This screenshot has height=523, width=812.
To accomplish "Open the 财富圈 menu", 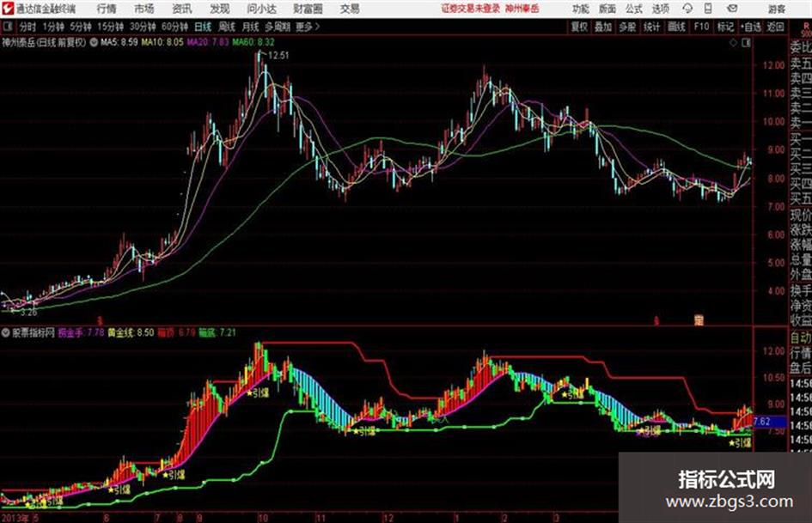I will 308,9.
